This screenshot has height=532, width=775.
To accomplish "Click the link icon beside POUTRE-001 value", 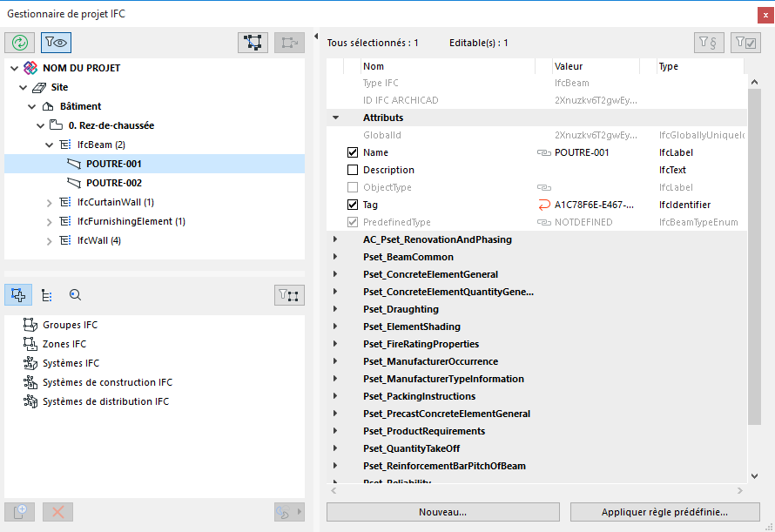I will 544,152.
